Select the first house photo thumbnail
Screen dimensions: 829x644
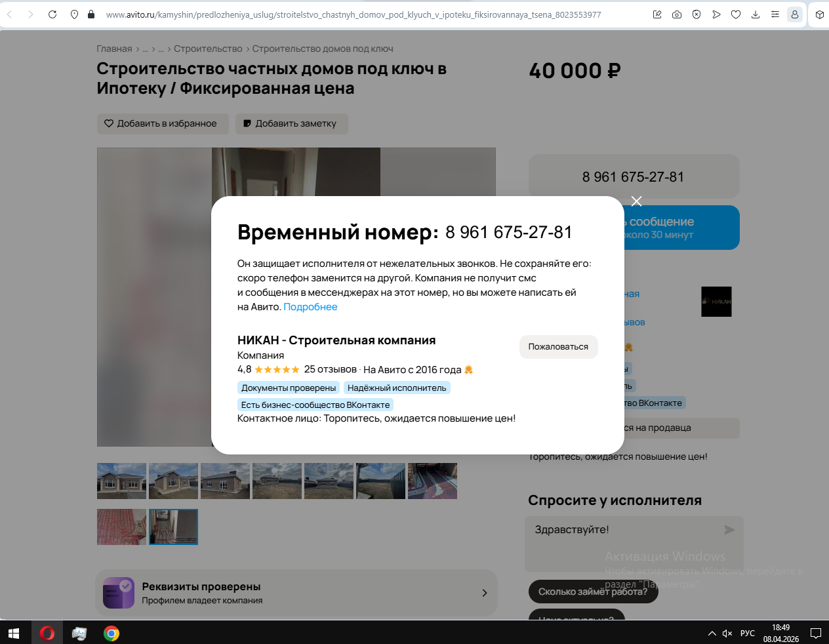[121, 481]
